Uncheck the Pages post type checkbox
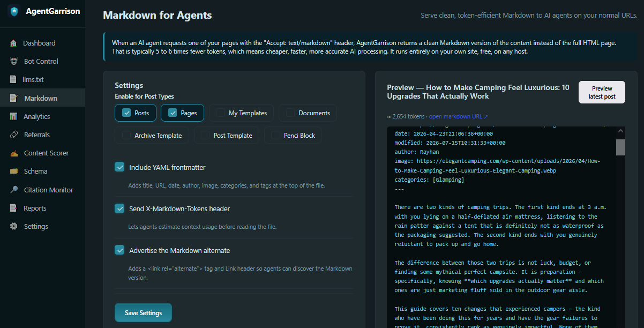Viewport: 644px width, 328px height. pyautogui.click(x=173, y=113)
